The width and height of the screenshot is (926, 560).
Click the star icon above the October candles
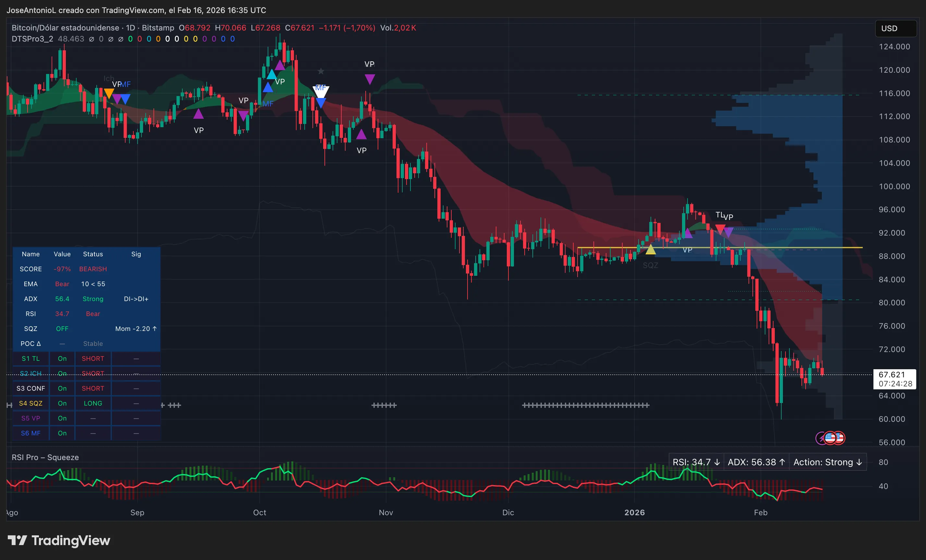click(321, 71)
